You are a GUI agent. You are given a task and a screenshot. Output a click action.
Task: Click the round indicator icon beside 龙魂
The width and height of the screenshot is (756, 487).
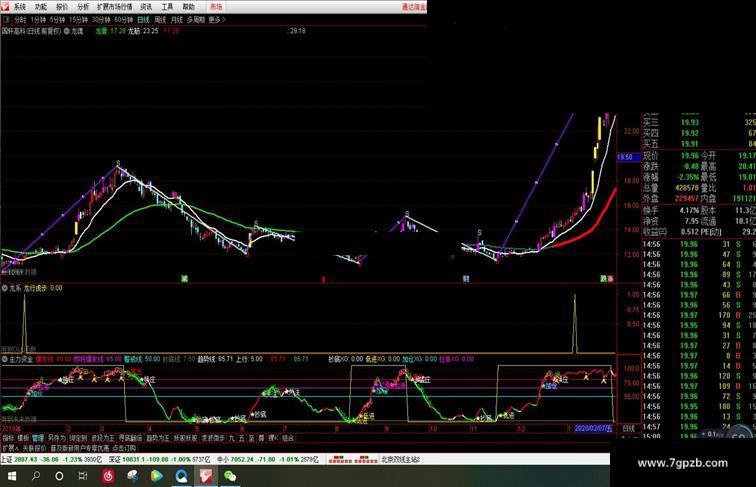[x=67, y=31]
